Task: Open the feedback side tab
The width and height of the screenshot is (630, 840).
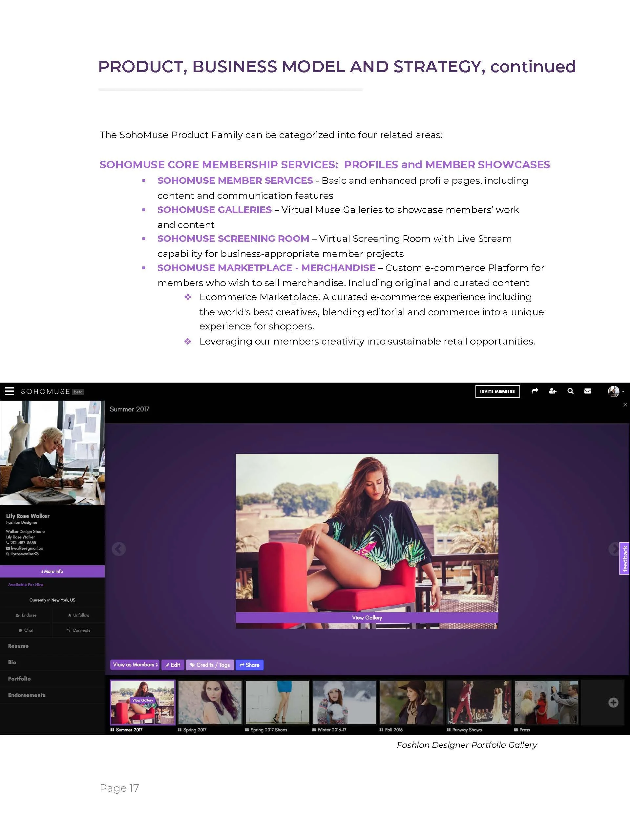Action: (624, 558)
